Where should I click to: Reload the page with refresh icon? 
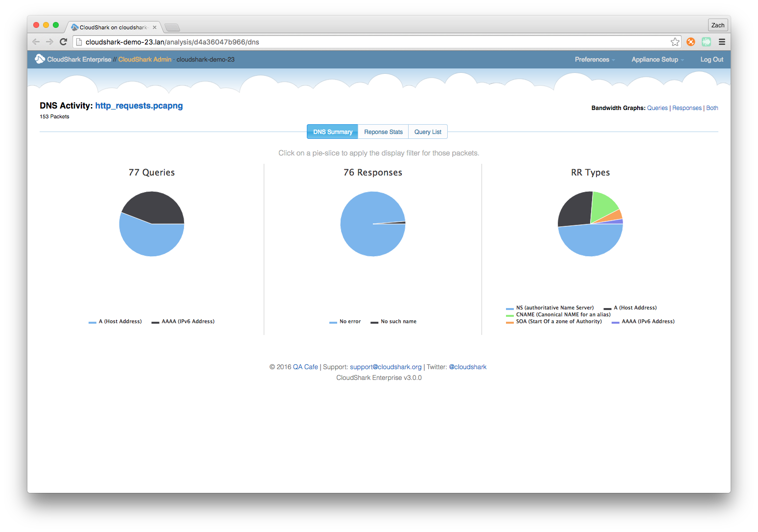click(63, 42)
